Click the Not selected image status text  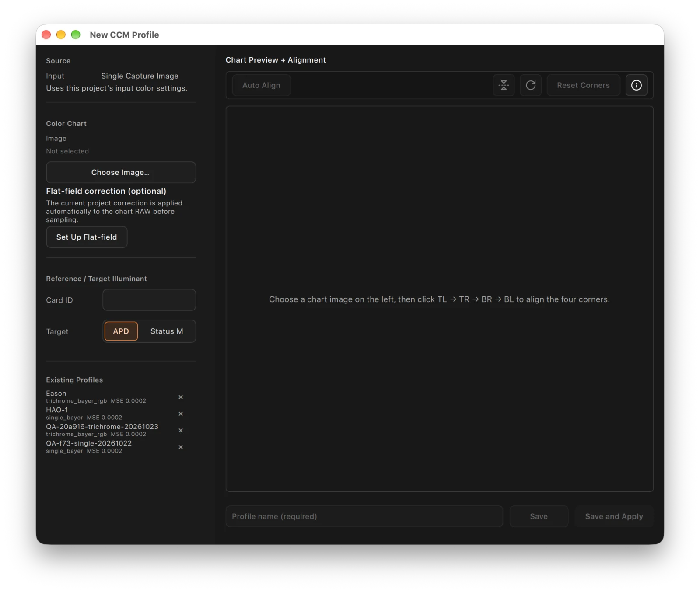(x=67, y=151)
